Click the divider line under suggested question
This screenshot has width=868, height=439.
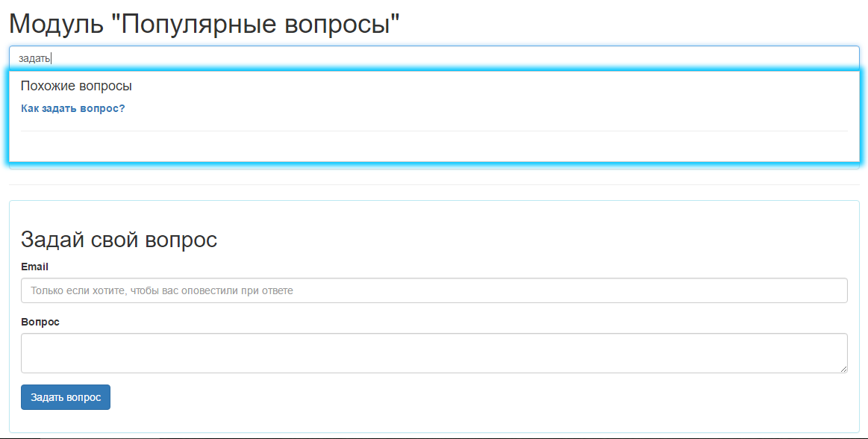click(x=434, y=131)
